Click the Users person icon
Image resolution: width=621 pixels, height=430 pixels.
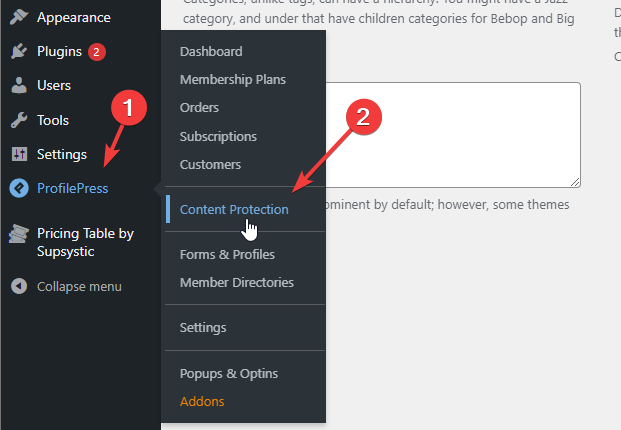(x=19, y=86)
